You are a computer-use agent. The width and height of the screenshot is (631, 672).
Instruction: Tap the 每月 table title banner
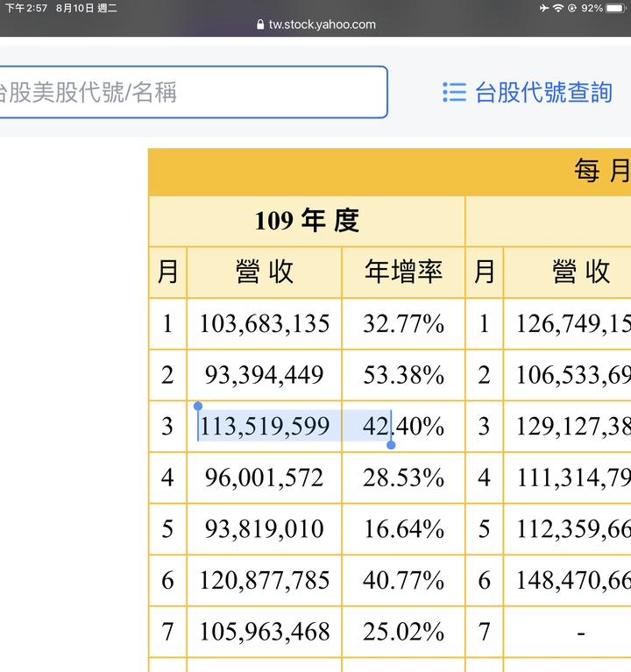click(390, 172)
